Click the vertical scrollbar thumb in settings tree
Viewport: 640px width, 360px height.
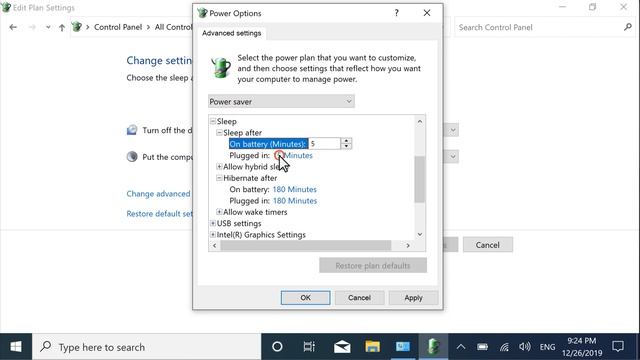tap(420, 179)
